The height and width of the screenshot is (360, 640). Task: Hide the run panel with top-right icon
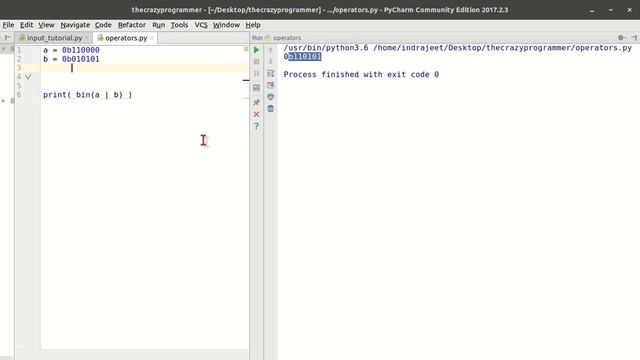pyautogui.click(x=634, y=38)
